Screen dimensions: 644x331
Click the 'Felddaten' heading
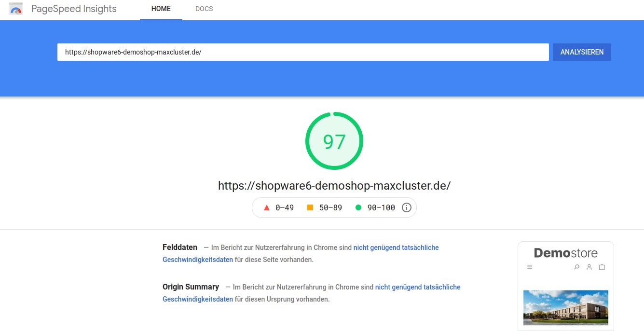pyautogui.click(x=180, y=248)
